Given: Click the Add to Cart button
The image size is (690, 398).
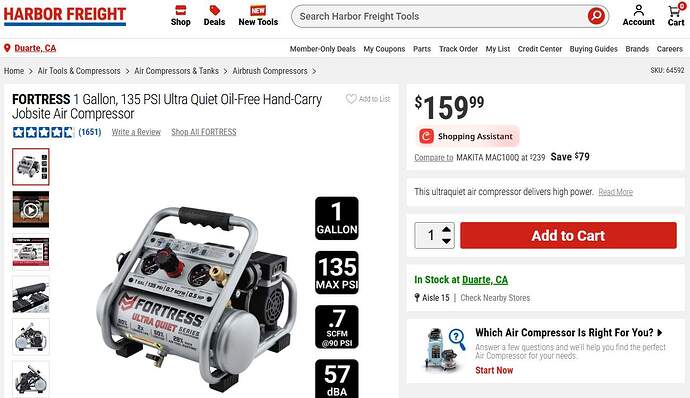Looking at the screenshot, I should 568,236.
